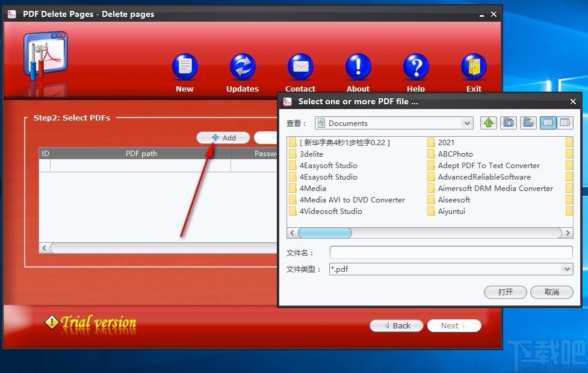This screenshot has width=588, height=373.
Task: Select the 4Media folder
Action: (308, 188)
